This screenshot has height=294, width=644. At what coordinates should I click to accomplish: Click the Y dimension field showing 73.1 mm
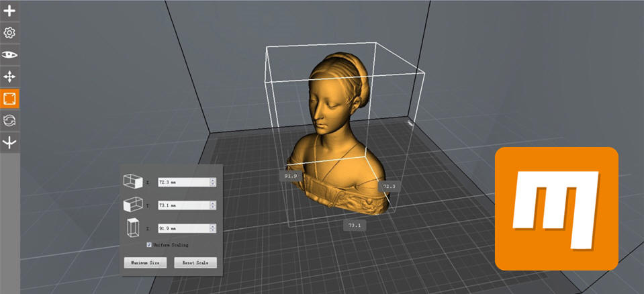pyautogui.click(x=184, y=205)
